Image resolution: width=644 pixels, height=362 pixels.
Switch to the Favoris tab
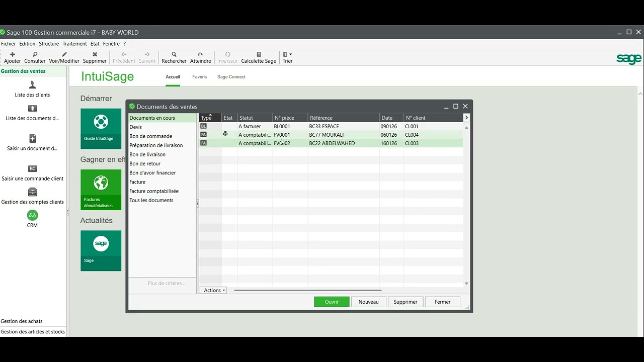point(199,77)
